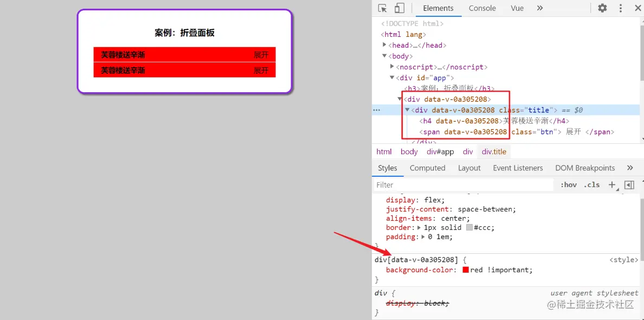Screen dimensions: 644x320
Task: Click the first 展开 button in page
Action: 261,55
